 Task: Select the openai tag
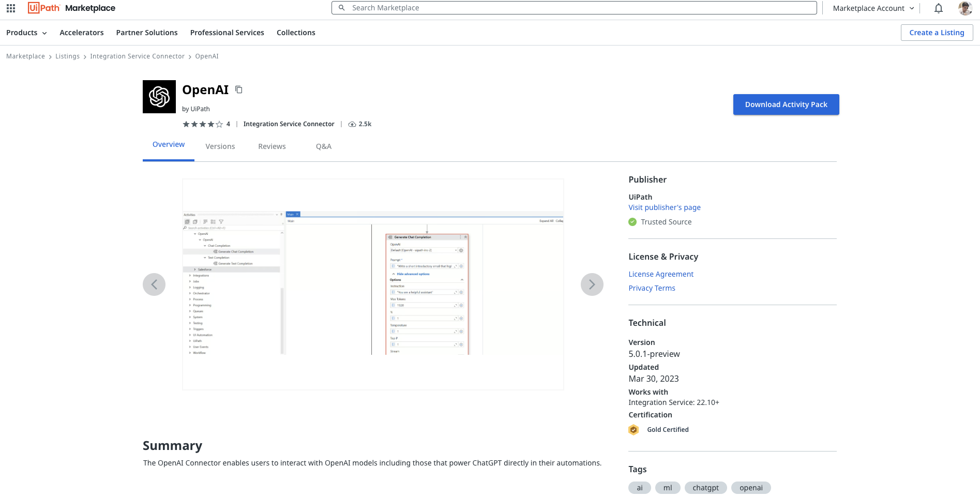click(x=751, y=488)
